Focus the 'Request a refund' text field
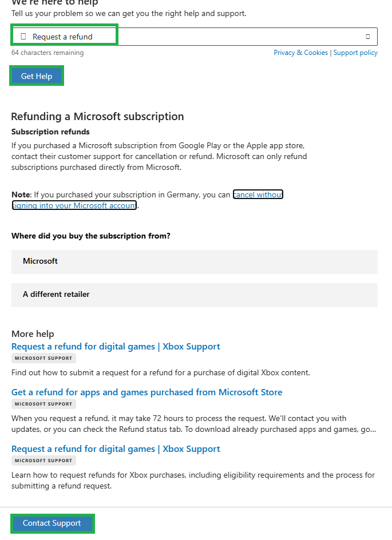The height and width of the screenshot is (540, 392). [x=195, y=37]
